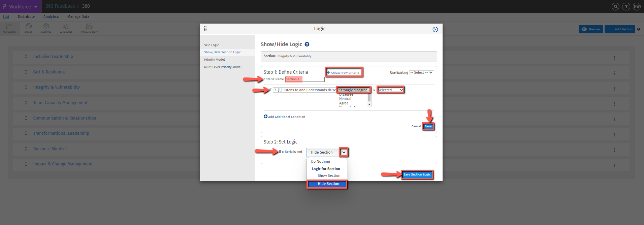Screen dimensions: 644x225
Task: Open the Edit menu
Action: point(6,17)
